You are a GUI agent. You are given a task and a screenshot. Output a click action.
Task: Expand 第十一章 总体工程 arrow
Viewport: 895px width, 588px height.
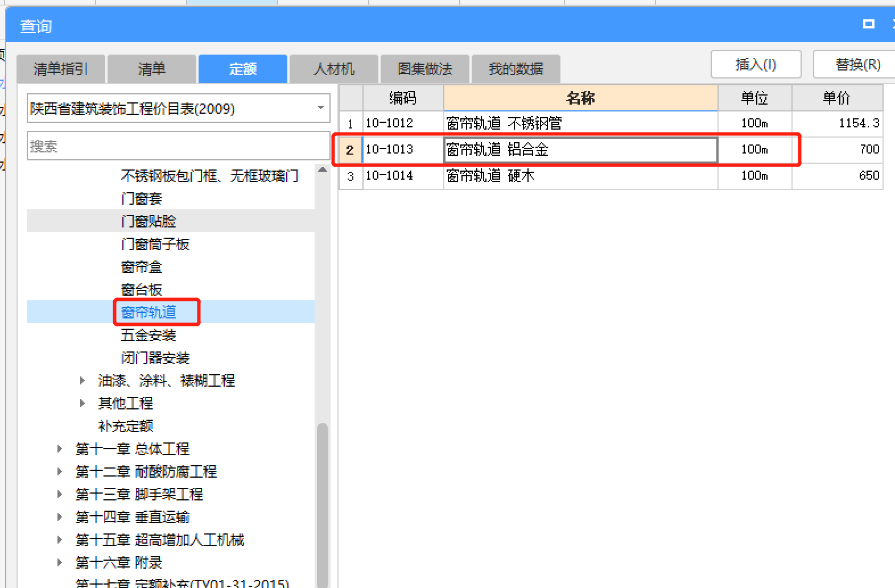(60, 449)
